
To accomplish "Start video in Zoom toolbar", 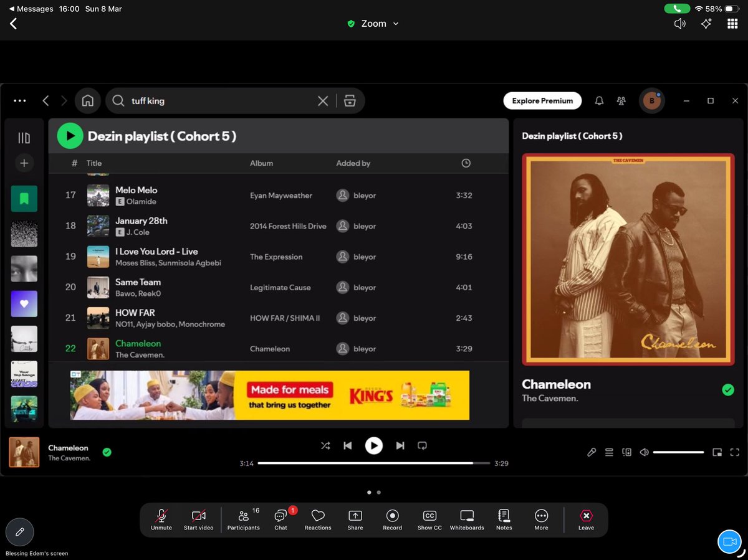I will coord(199,520).
